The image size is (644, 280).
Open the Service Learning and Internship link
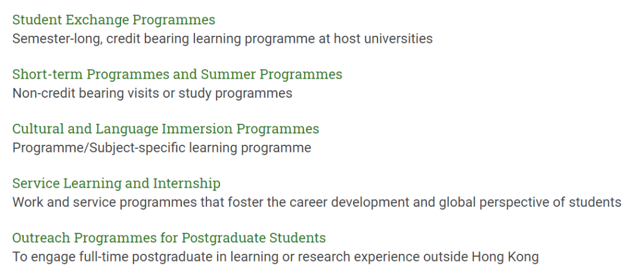[116, 183]
